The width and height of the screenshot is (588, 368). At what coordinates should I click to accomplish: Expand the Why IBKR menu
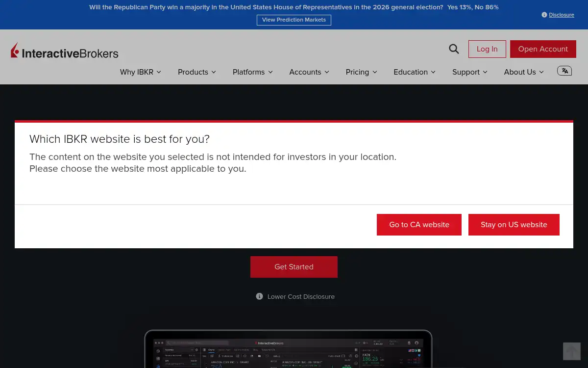coord(141,72)
